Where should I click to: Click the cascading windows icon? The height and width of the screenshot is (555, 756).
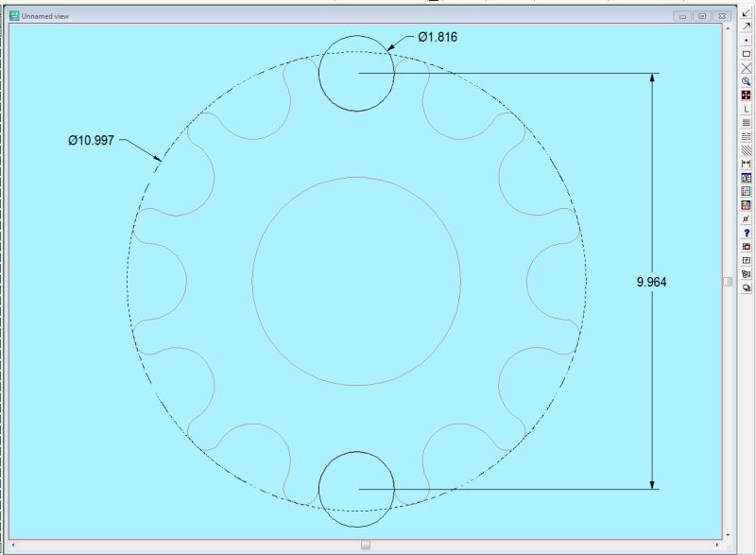[x=747, y=287]
